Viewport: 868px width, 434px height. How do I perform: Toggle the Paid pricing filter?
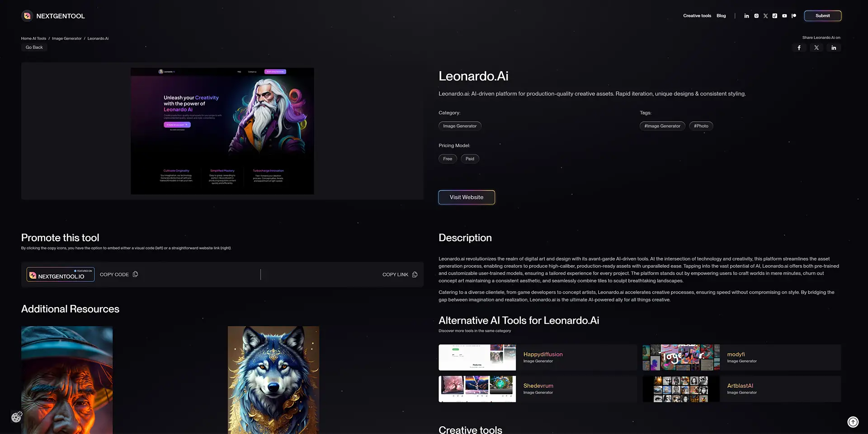(x=470, y=159)
